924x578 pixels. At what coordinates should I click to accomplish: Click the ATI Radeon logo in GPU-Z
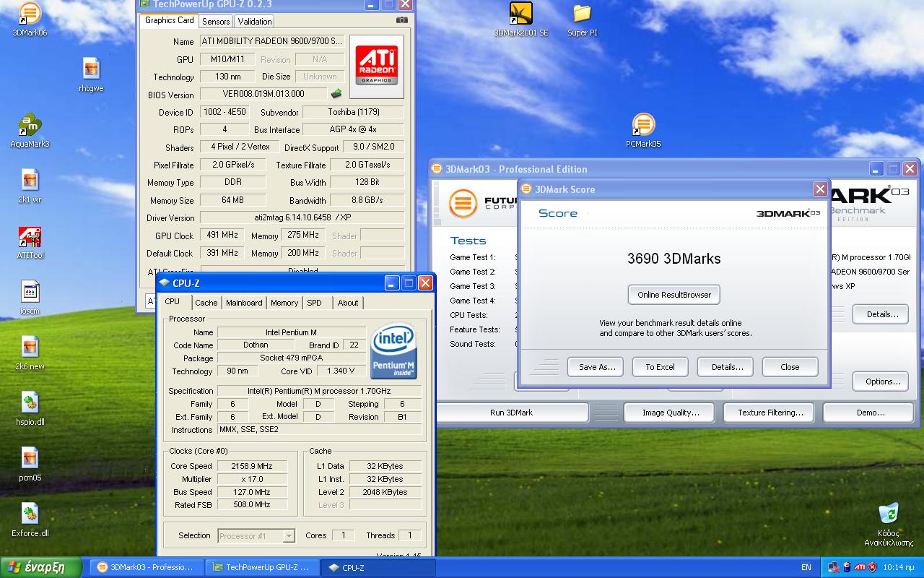pos(376,66)
